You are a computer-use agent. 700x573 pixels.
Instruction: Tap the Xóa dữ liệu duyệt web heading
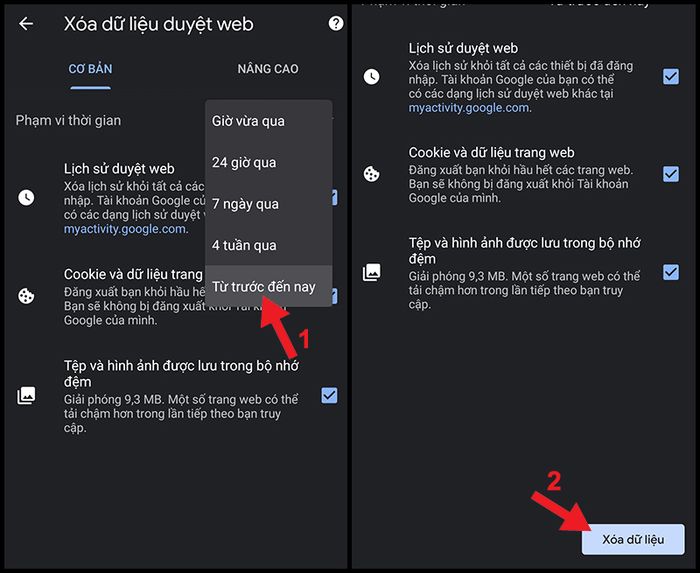158,24
